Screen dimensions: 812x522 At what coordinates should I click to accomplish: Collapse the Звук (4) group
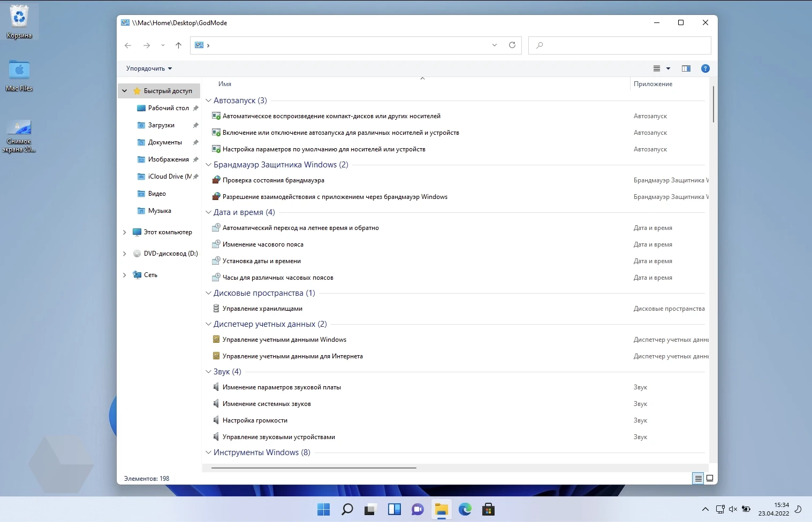click(x=209, y=372)
